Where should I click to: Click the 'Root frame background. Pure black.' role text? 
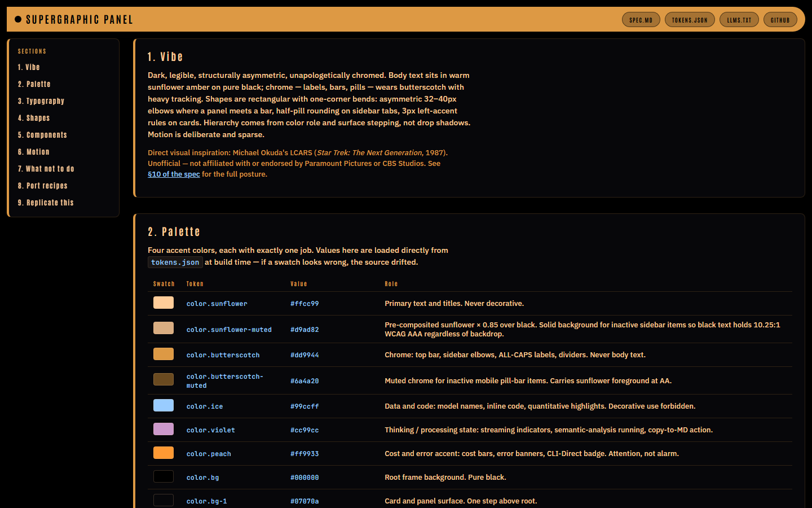[445, 478]
